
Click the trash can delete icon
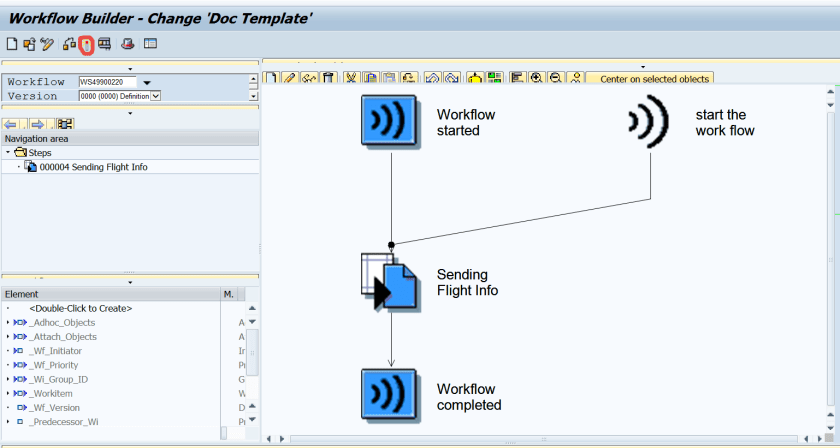(329, 78)
